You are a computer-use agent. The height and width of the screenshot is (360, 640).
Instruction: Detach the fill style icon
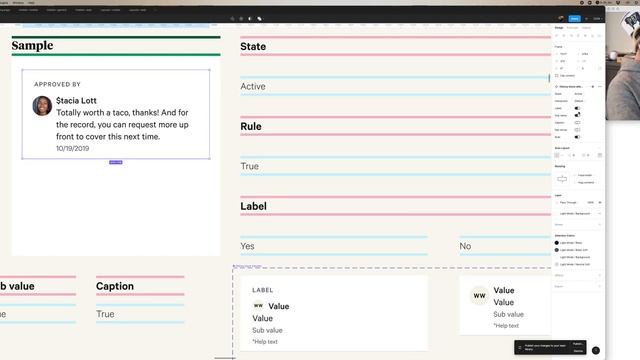tap(600, 213)
